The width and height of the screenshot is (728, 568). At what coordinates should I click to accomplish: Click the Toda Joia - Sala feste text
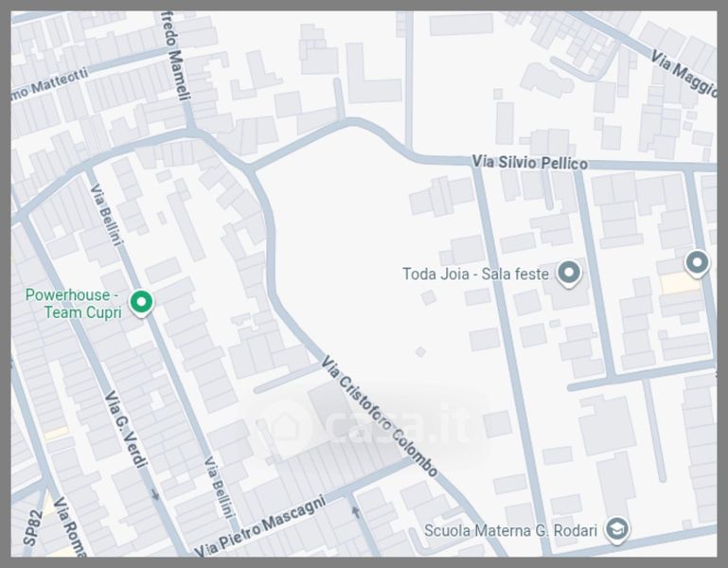pos(476,275)
